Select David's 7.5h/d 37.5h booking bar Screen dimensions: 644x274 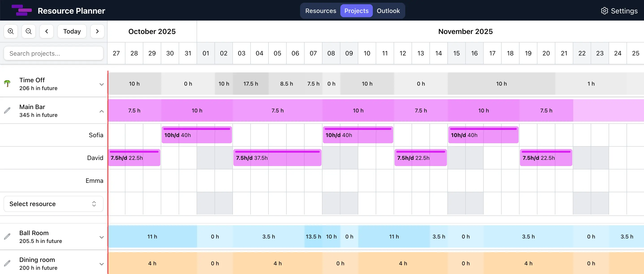(277, 158)
